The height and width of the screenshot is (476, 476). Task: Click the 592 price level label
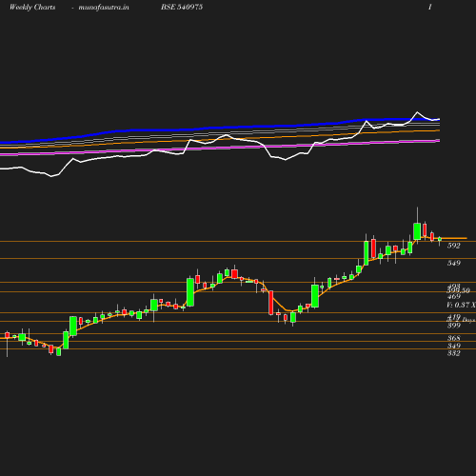[x=454, y=246]
